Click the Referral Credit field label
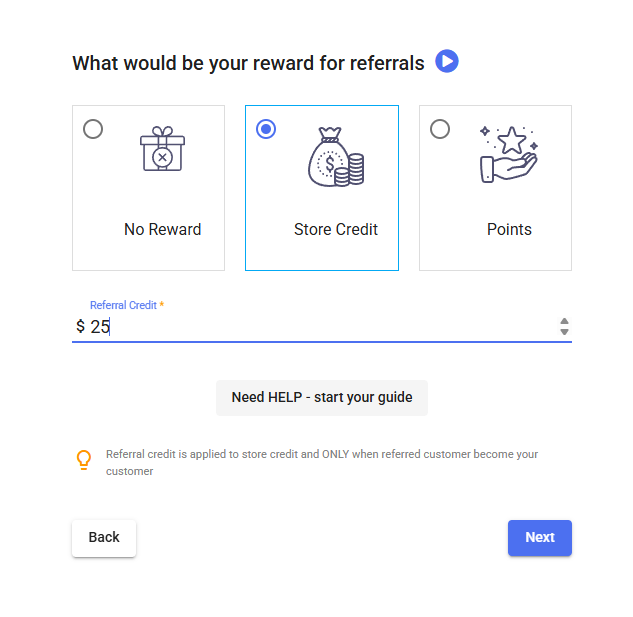Screen dimensions: 633x617 [x=123, y=305]
